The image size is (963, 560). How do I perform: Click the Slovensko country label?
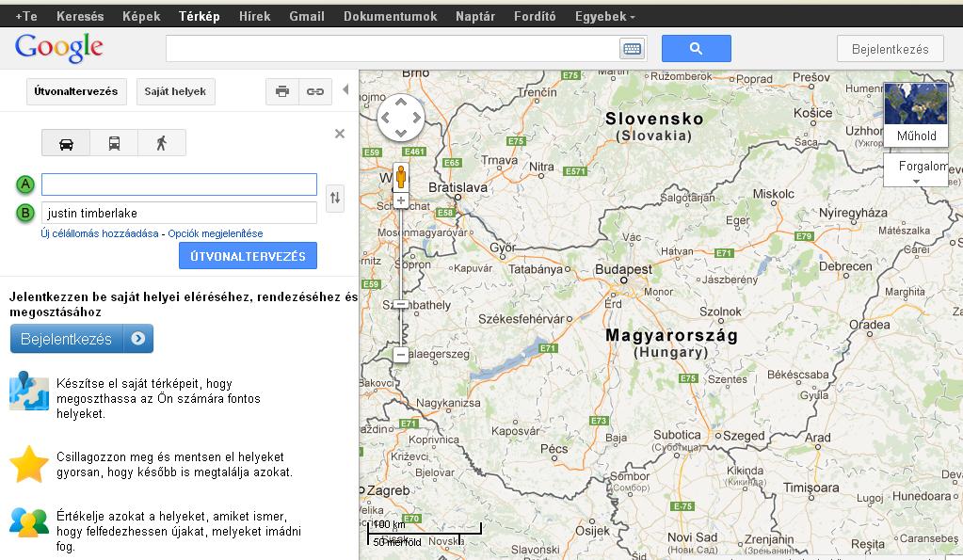[x=654, y=119]
